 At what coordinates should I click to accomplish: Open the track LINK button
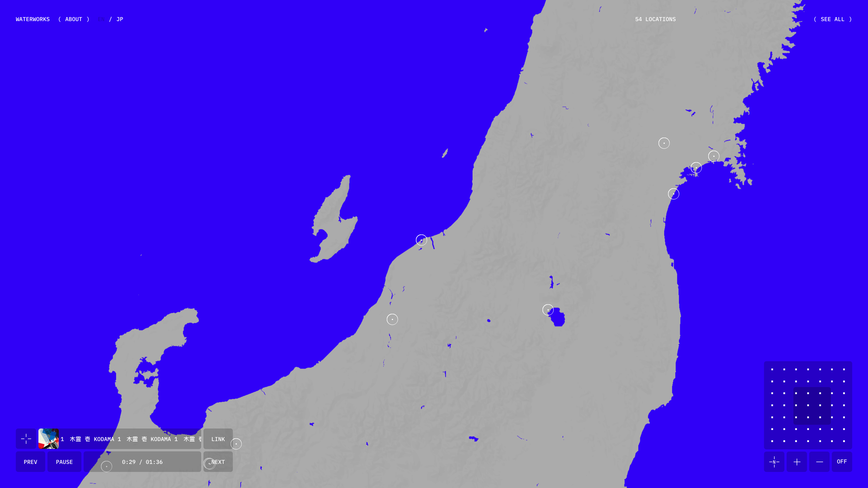(x=218, y=439)
